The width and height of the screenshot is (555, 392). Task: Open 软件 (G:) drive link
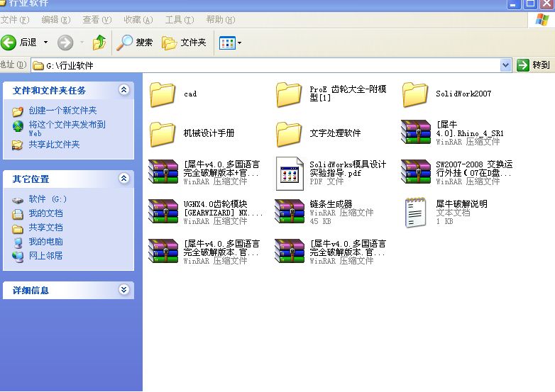pos(48,199)
